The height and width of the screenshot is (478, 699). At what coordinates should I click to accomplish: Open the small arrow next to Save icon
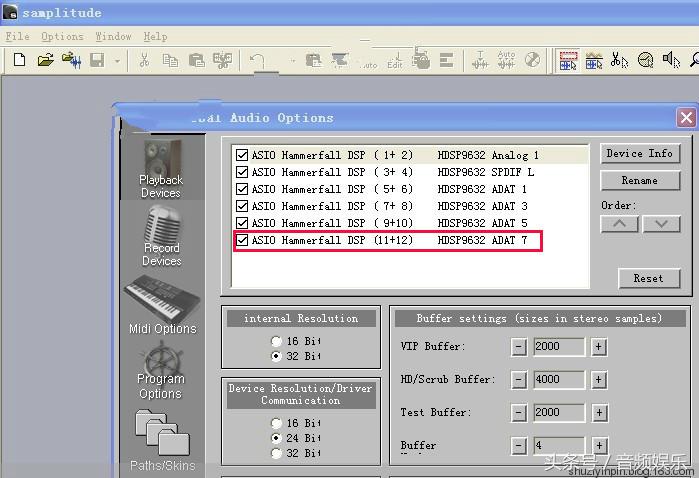[117, 61]
